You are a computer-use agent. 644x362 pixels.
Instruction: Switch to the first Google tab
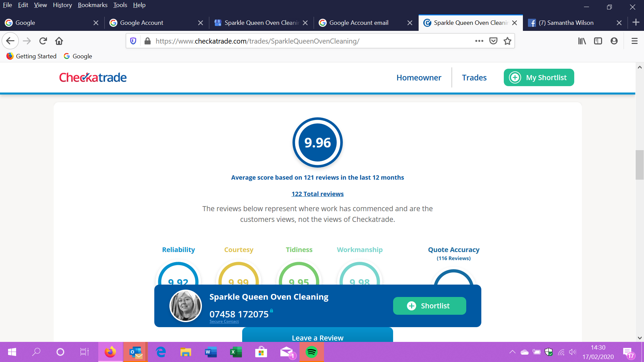(x=52, y=23)
